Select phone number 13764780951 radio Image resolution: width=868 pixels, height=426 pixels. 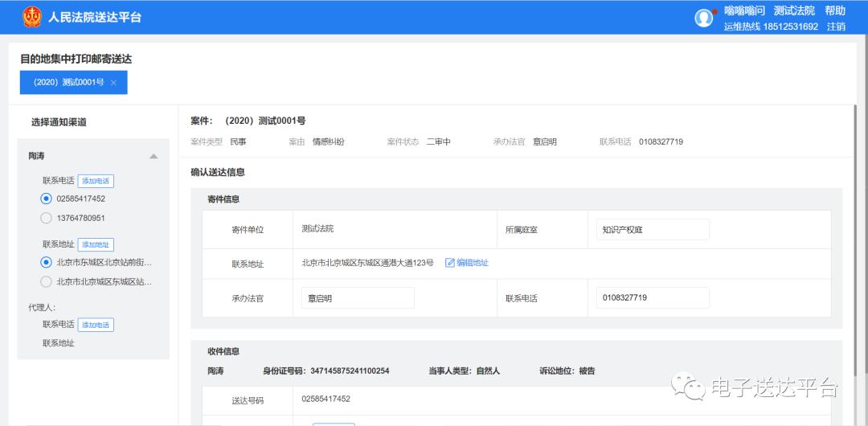(x=47, y=219)
